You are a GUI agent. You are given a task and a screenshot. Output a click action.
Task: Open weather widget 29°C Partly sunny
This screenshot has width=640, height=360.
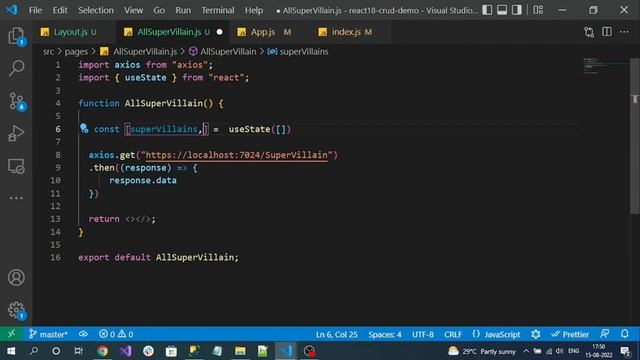(x=482, y=351)
